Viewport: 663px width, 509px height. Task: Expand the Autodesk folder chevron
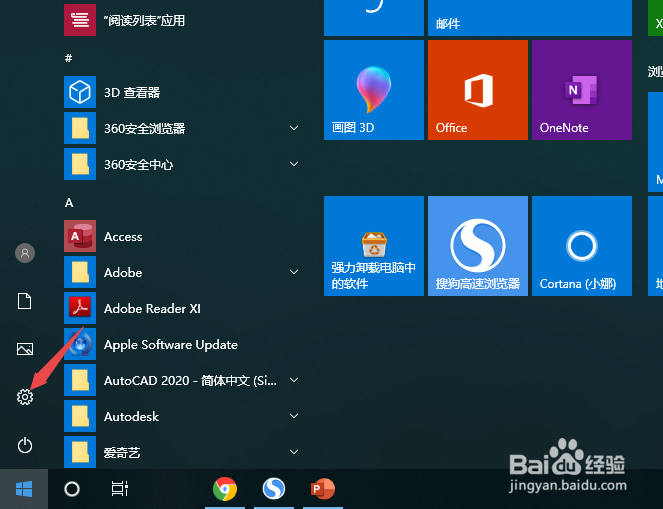coord(294,416)
